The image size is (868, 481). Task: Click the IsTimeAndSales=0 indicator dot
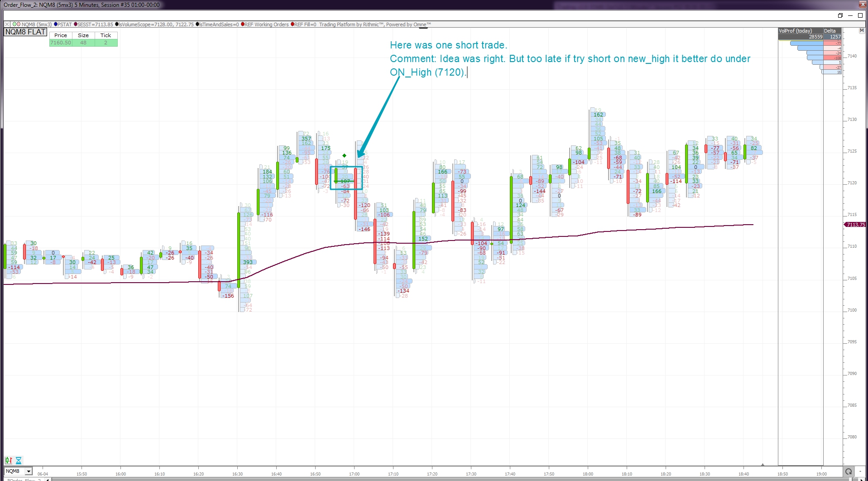click(x=197, y=24)
